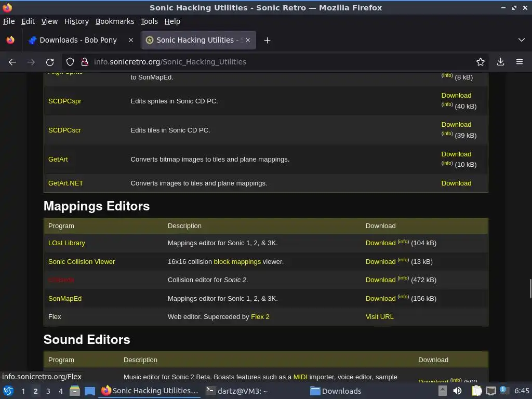Follow the MIDI link in Sound Editors
Screen dimensions: 532x399
point(300,377)
